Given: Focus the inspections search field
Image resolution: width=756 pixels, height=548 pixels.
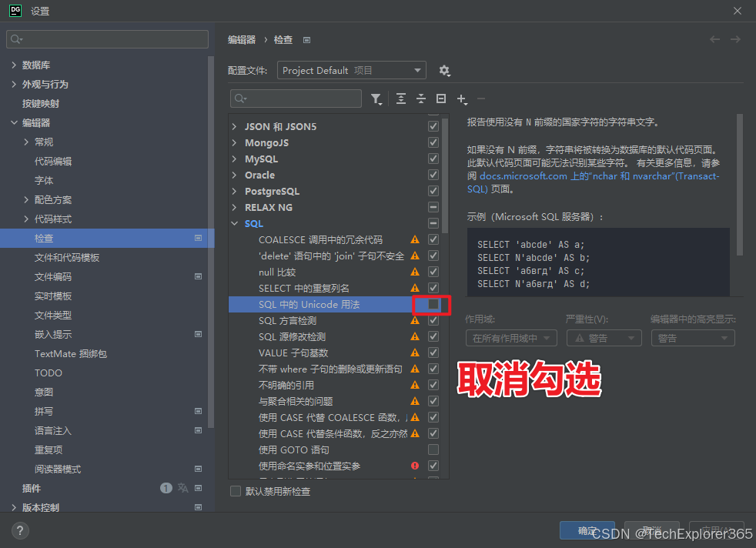Looking at the screenshot, I should point(296,99).
